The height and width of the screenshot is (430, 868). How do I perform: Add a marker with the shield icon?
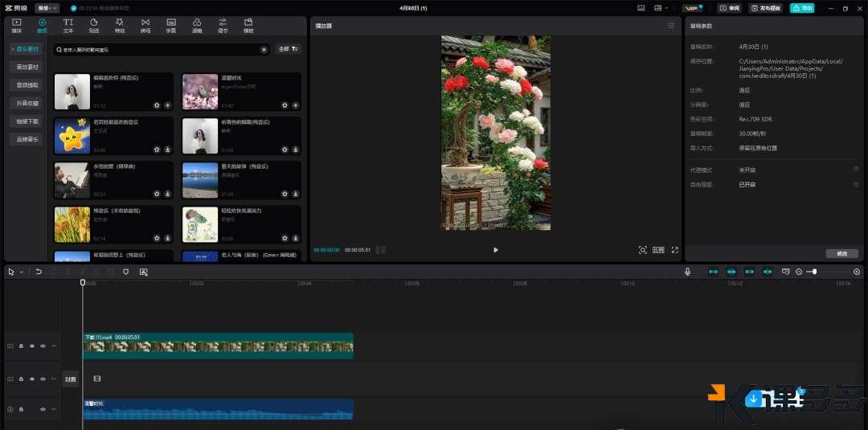coord(125,272)
